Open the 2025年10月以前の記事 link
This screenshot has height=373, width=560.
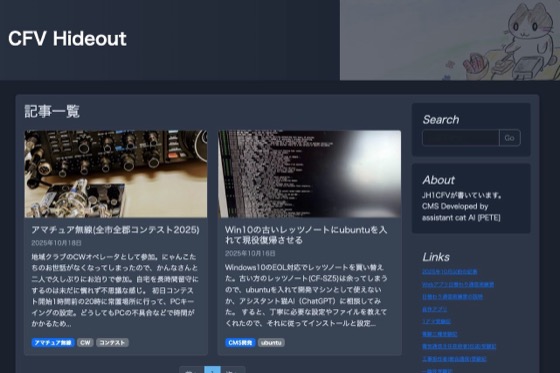coord(450,272)
